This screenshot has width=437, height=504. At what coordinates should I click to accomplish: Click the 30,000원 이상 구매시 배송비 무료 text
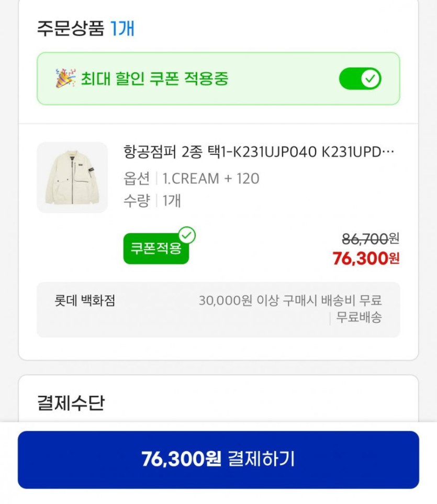click(290, 300)
